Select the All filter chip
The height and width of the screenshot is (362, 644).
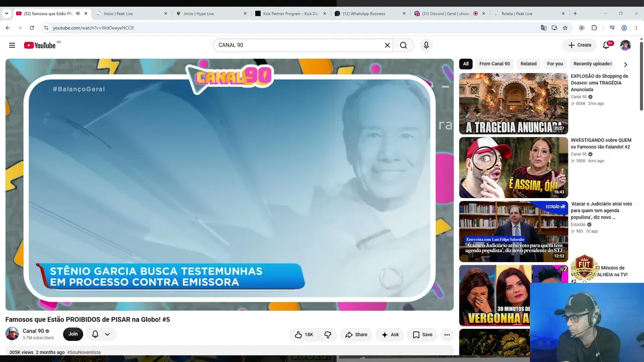pos(466,64)
